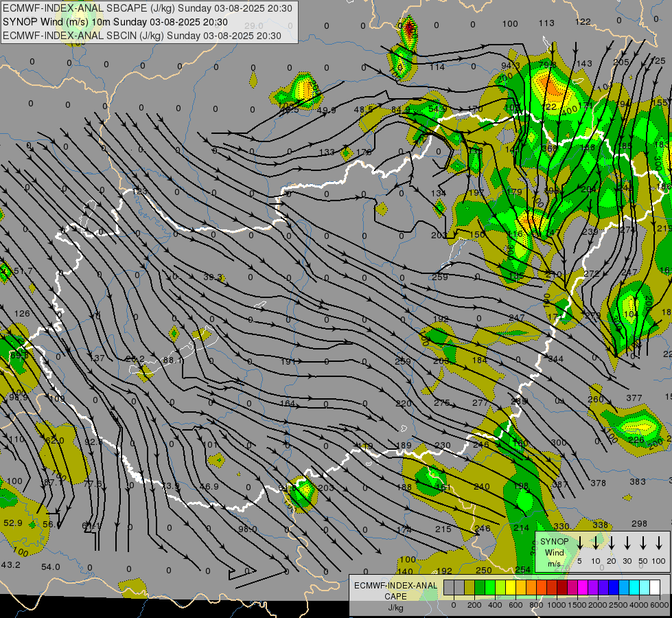The image size is (672, 618).
Task: Select the amber swatch after yellow in legend
Action: 521,588
